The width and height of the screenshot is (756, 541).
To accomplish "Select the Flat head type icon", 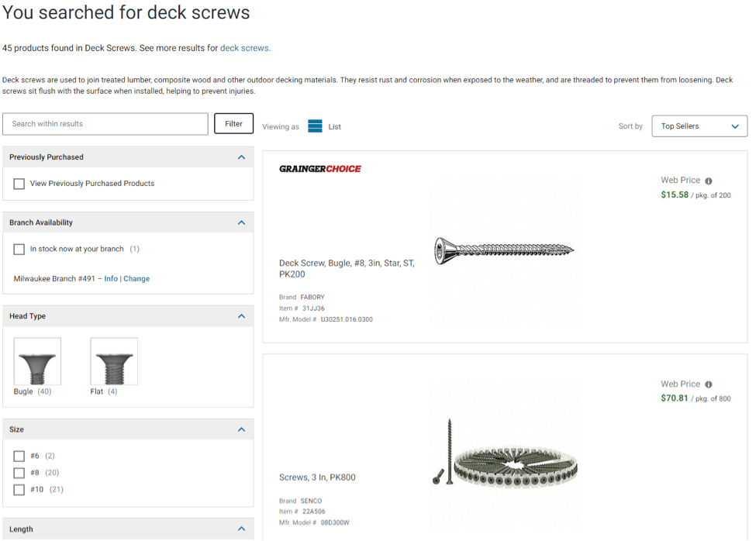I will (x=114, y=361).
